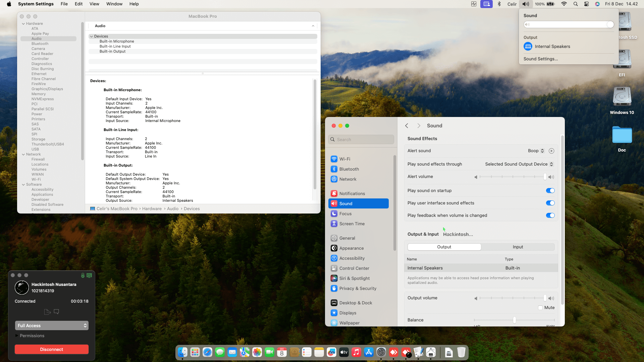Screen dimensions: 644x362
Task: Click the Balance slider knob
Action: point(514,320)
